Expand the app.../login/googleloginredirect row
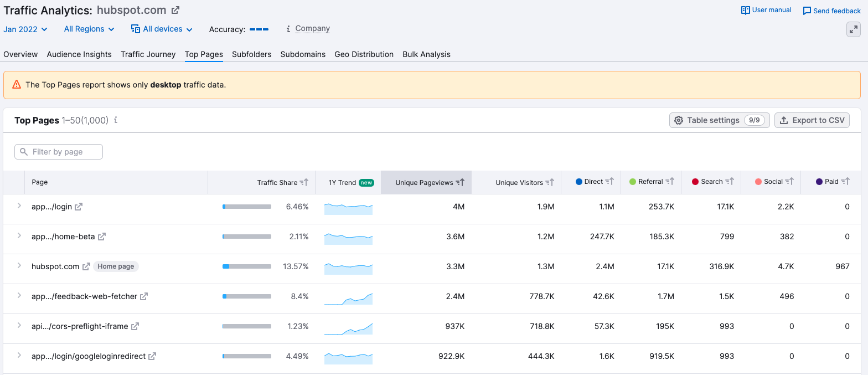The image size is (868, 375). (19, 356)
